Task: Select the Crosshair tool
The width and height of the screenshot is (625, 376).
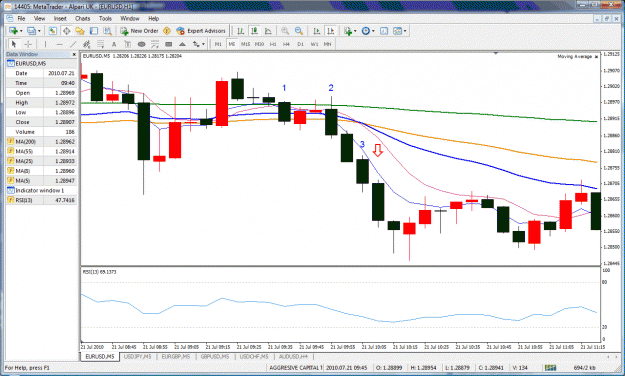Action: (x=28, y=44)
